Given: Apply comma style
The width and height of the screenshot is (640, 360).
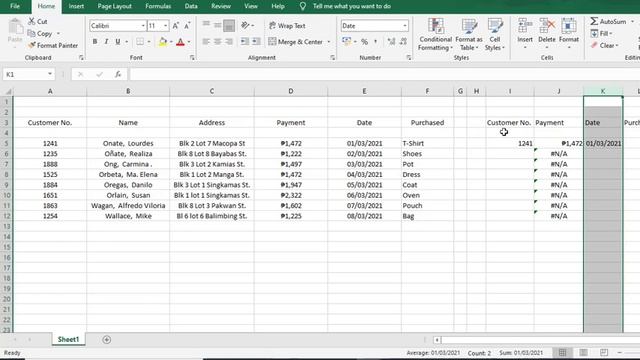Looking at the screenshot, I should pyautogui.click(x=376, y=42).
